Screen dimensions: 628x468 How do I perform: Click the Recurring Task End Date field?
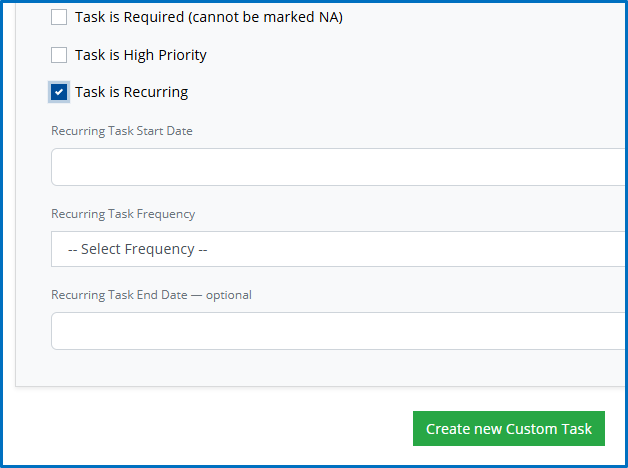tap(338, 331)
